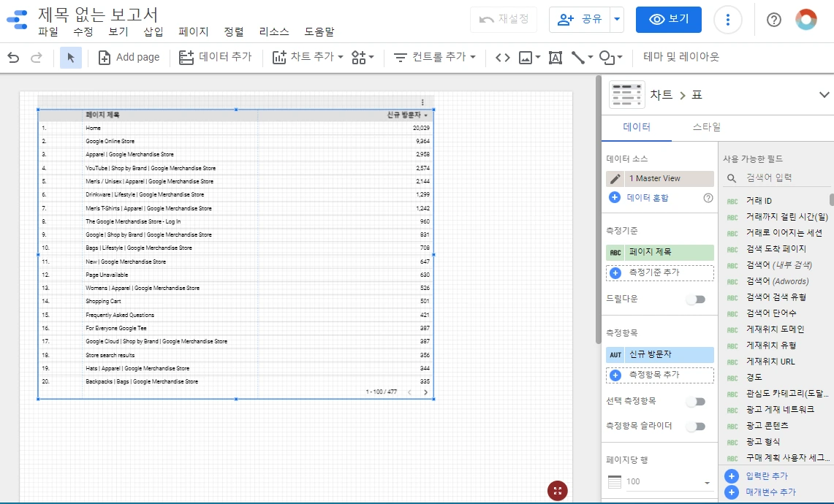Click table's three-dot options icon

pyautogui.click(x=422, y=102)
